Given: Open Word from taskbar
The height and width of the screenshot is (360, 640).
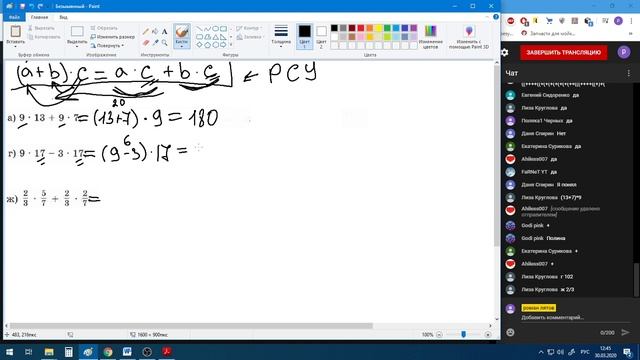Looking at the screenshot, I should click(x=127, y=352).
